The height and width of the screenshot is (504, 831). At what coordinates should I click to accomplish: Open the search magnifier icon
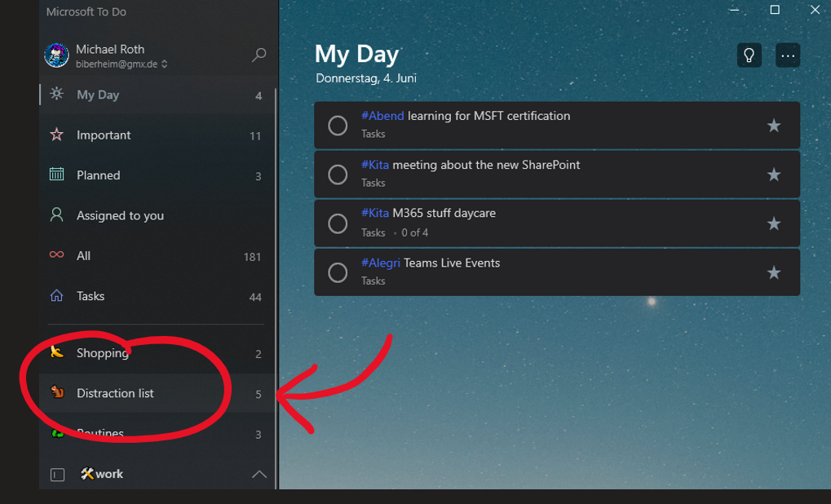tap(259, 55)
